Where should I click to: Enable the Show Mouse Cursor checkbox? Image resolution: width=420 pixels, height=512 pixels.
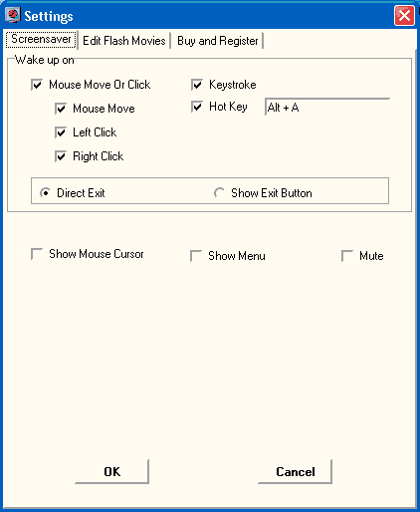pos(37,254)
